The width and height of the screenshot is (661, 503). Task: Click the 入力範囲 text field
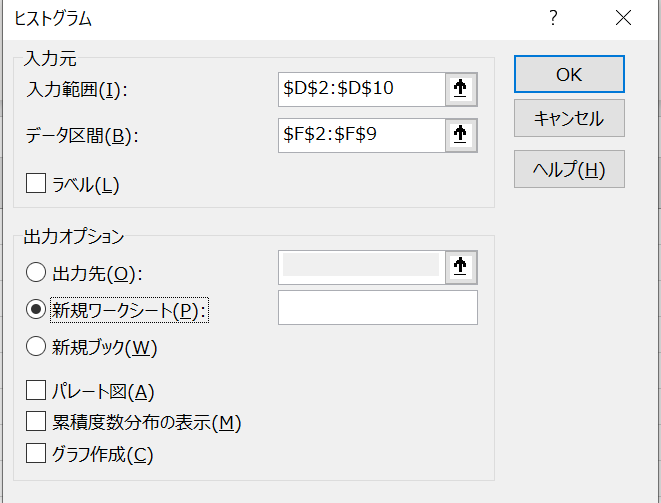(x=361, y=89)
